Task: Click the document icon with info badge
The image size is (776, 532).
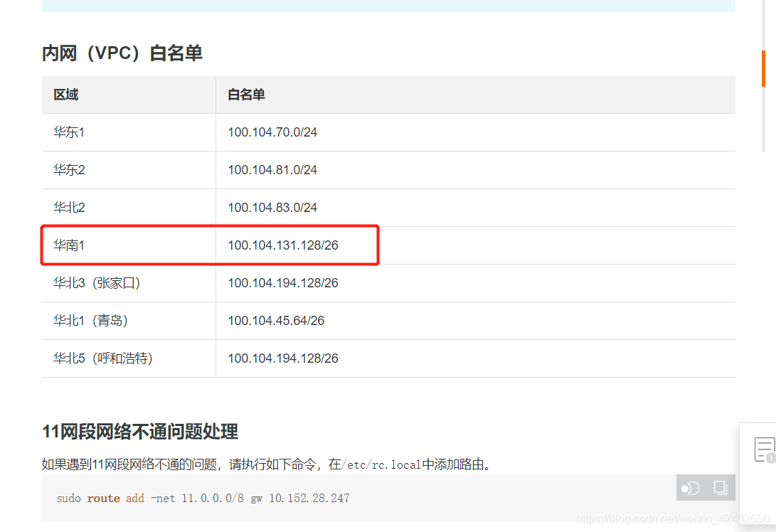Action: [763, 449]
